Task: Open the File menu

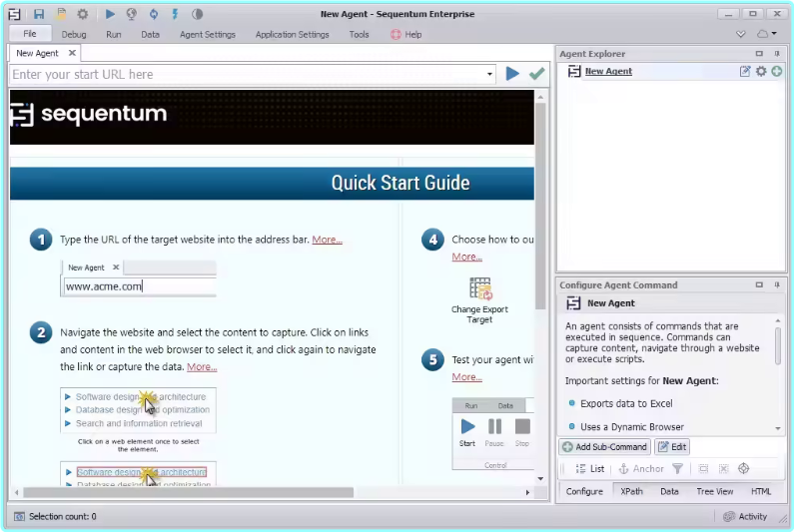Action: pos(30,34)
